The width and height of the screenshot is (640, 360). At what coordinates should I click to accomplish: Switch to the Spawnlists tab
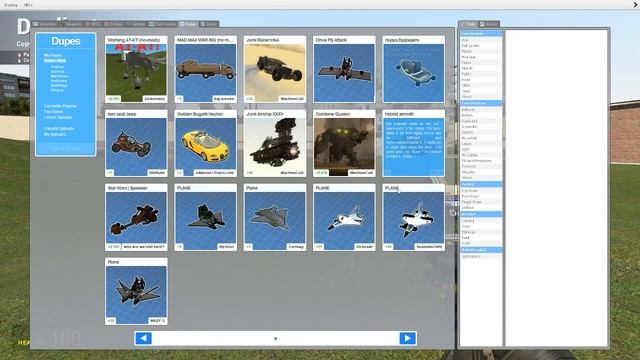pyautogui.click(x=45, y=24)
